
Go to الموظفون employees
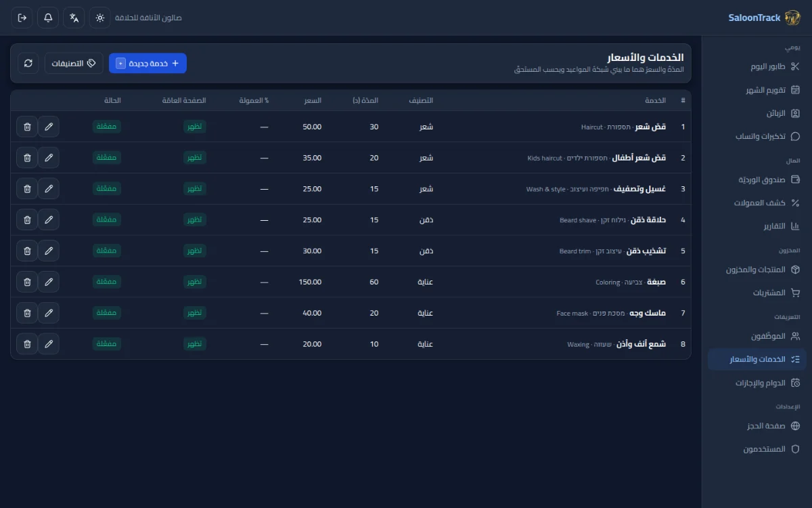[757, 336]
